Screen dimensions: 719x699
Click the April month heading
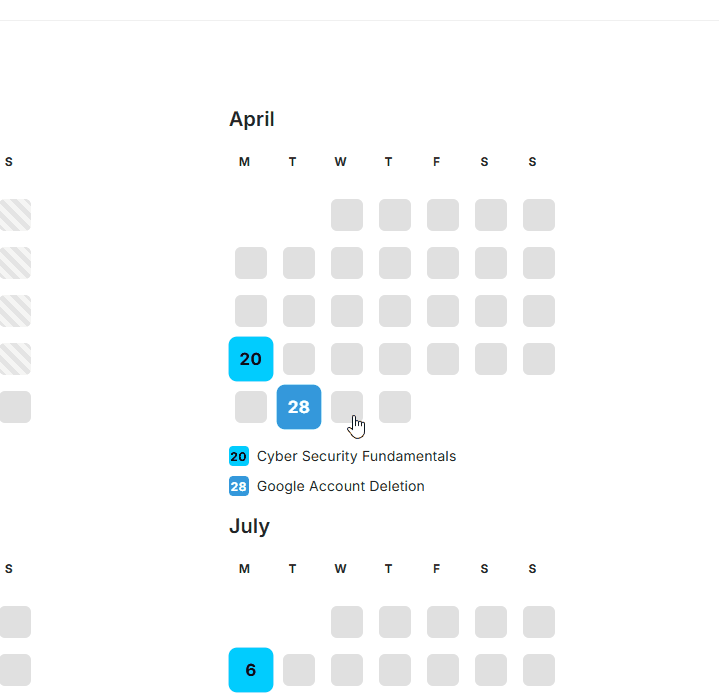[x=252, y=119]
